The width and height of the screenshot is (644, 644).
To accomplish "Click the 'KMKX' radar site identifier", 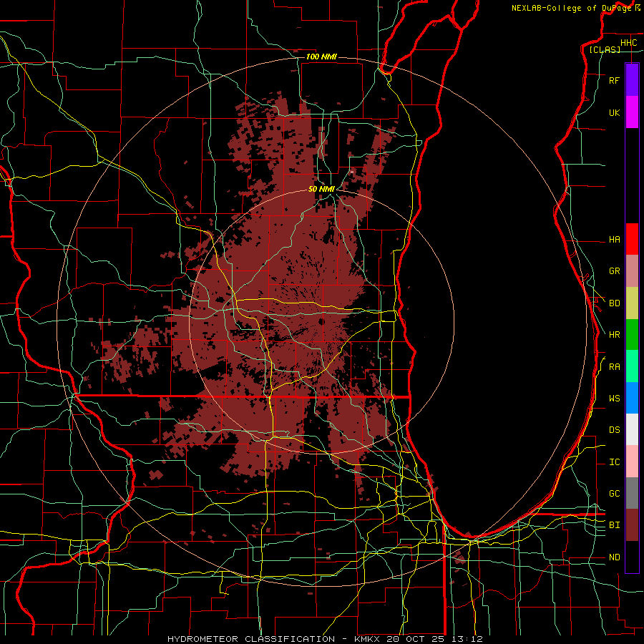I will point(368,639).
